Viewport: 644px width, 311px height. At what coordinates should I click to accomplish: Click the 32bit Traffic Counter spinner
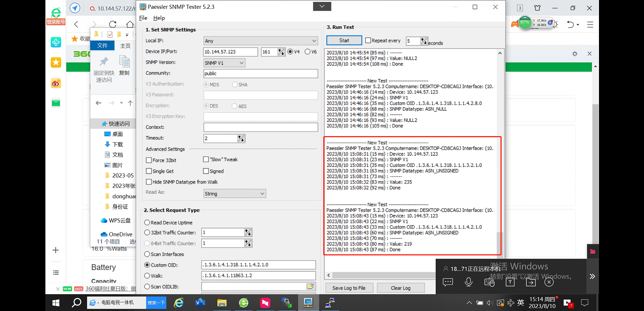coord(248,232)
